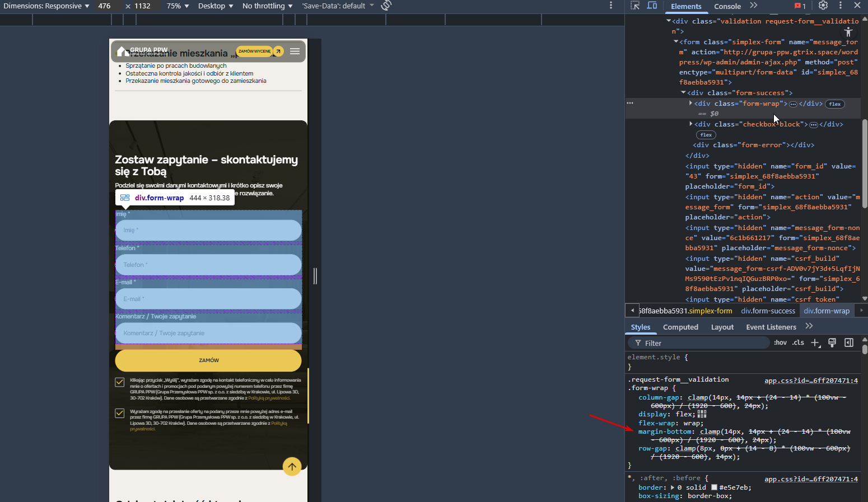Select the Styles tab

[x=641, y=327]
